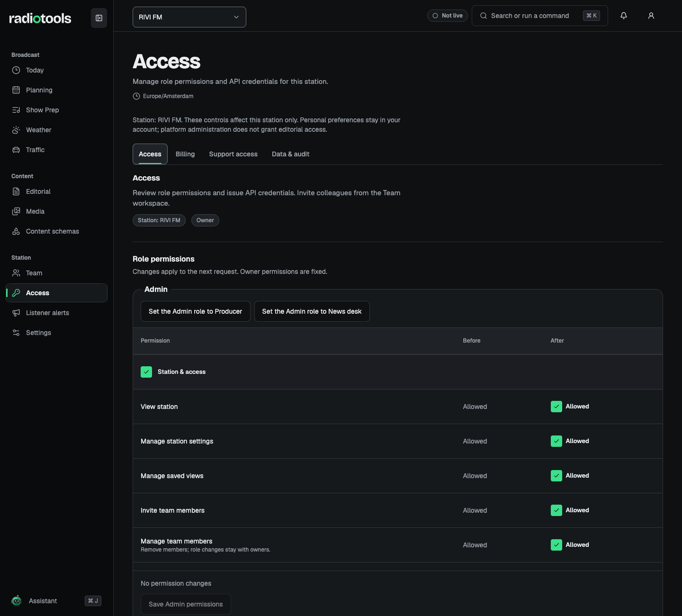This screenshot has width=682, height=616.
Task: Click the Team people icon
Action: (16, 273)
